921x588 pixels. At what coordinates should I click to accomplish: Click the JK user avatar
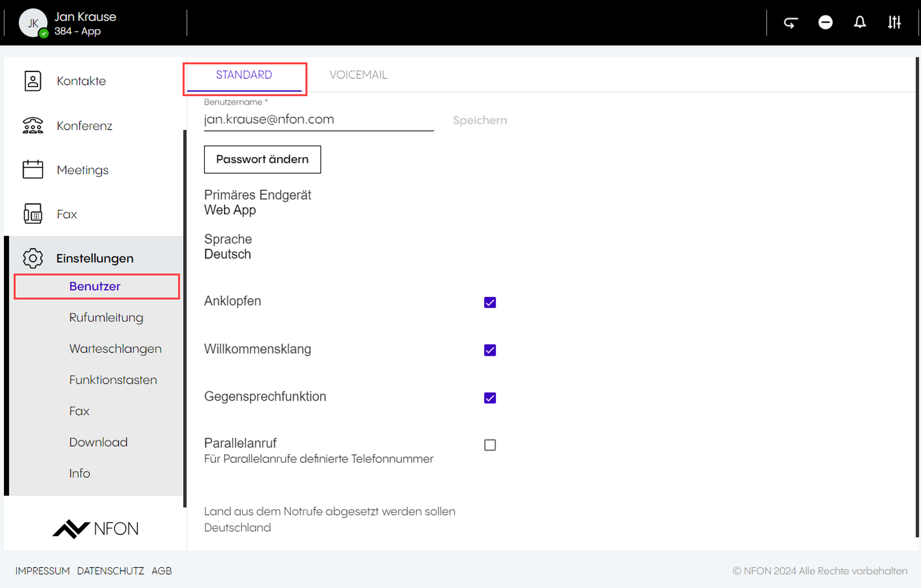33,23
